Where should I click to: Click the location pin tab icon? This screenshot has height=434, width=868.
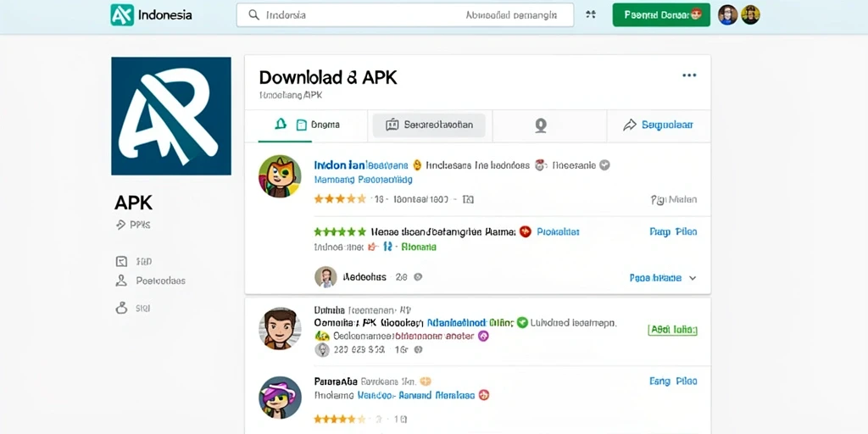(x=541, y=125)
